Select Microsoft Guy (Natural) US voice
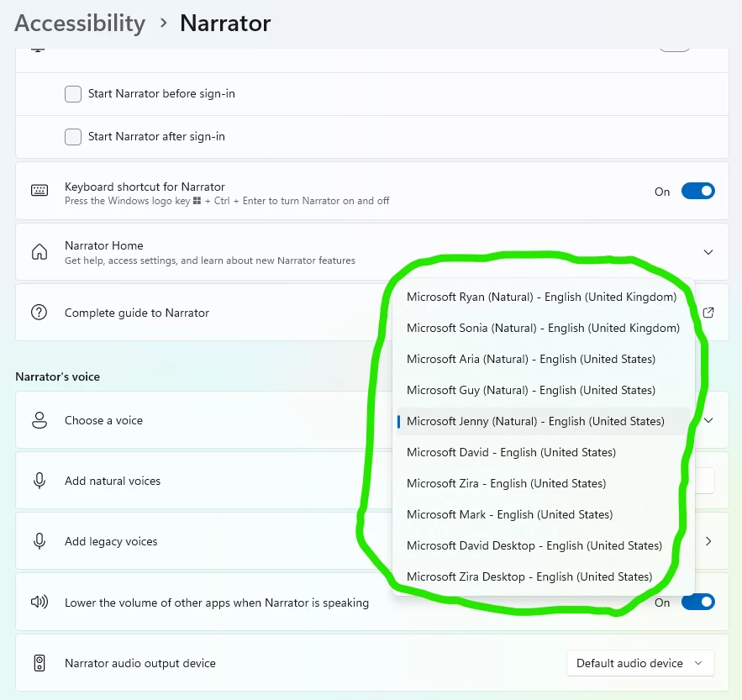Image resolution: width=742 pixels, height=700 pixels. [x=543, y=390]
